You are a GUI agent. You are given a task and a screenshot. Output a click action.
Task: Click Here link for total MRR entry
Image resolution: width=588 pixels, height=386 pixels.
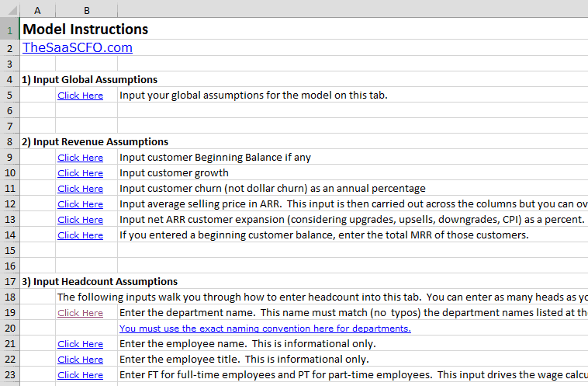(80, 235)
